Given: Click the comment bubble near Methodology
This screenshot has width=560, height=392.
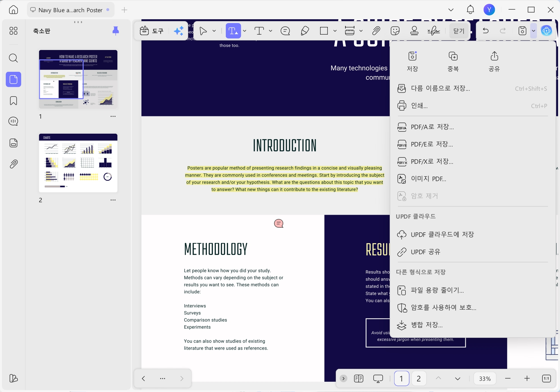Looking at the screenshot, I should coord(279,223).
